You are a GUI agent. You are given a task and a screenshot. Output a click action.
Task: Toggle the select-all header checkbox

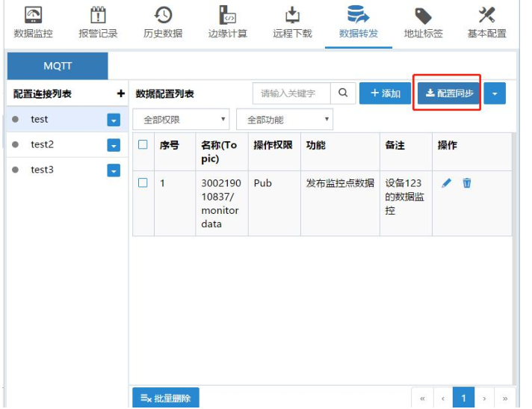[x=143, y=144]
